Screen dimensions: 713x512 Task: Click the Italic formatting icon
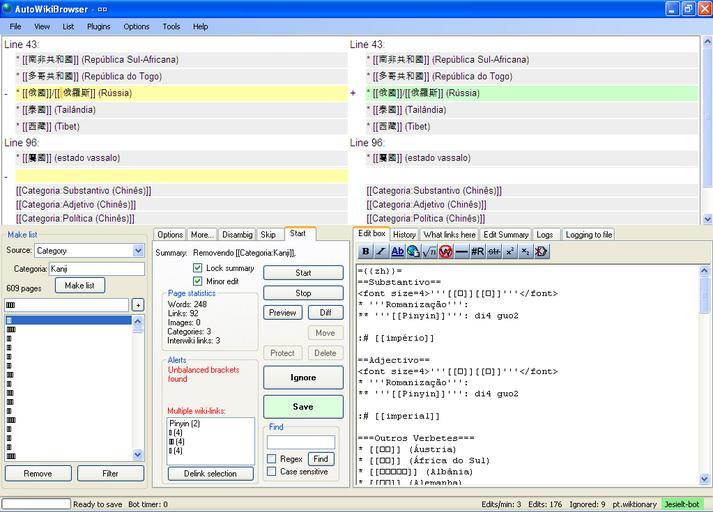click(382, 252)
